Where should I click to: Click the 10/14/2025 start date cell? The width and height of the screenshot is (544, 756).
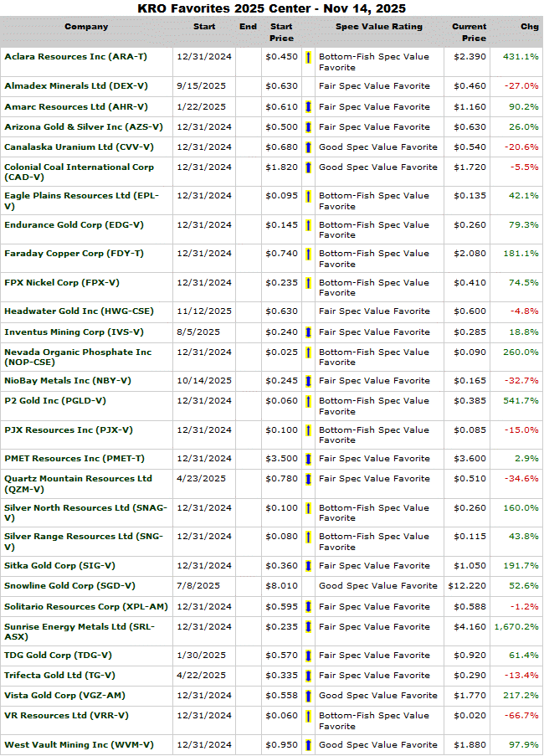tap(204, 380)
